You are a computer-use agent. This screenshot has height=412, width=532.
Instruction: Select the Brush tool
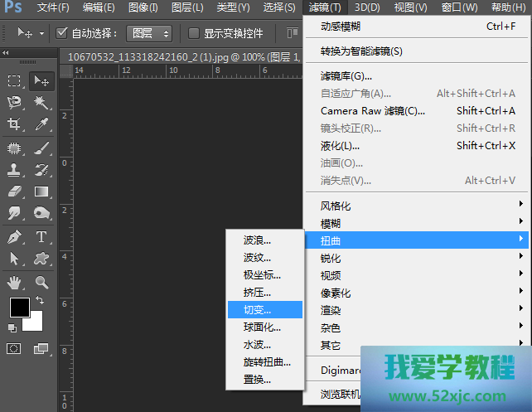[41, 148]
